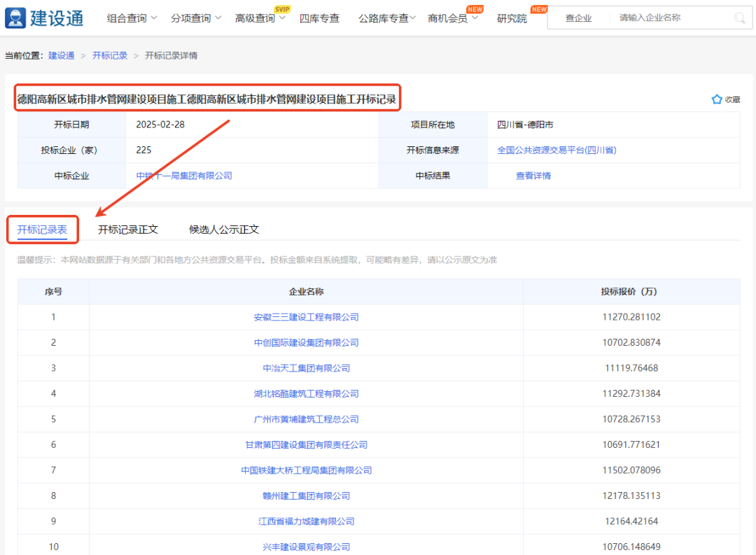Image resolution: width=756 pixels, height=555 pixels.
Task: Open 中冶天工集团有限公司 company link
Action: [x=306, y=368]
